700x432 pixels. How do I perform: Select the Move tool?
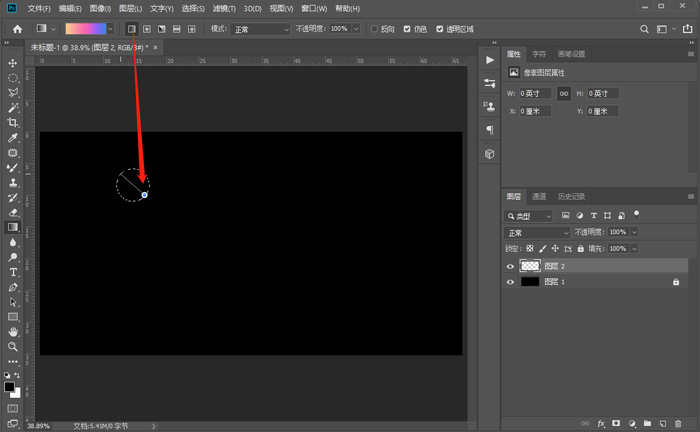point(13,63)
